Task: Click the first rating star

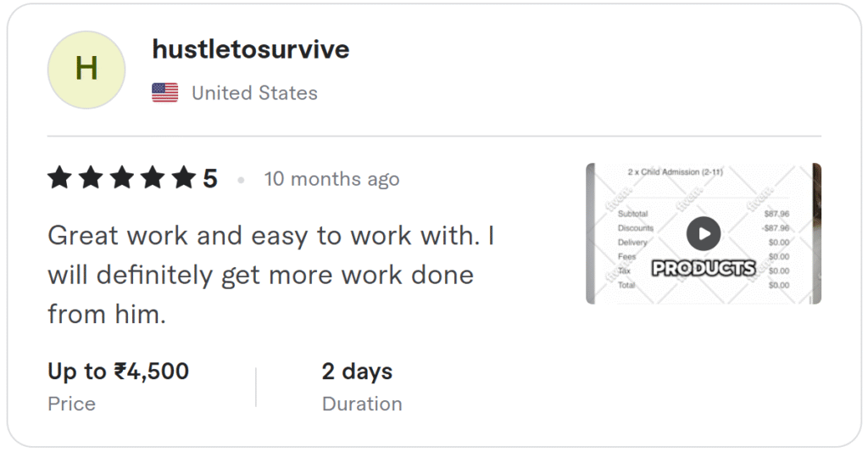Action: (x=59, y=179)
